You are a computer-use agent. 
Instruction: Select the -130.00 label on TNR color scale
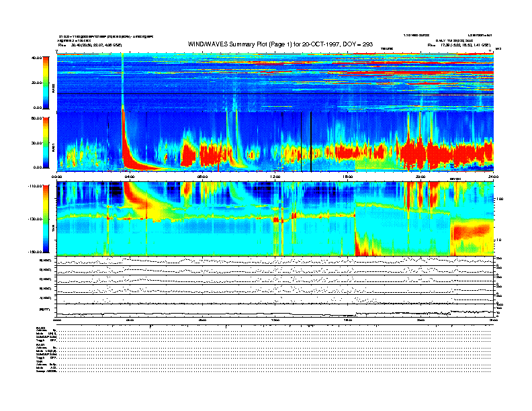(x=36, y=219)
